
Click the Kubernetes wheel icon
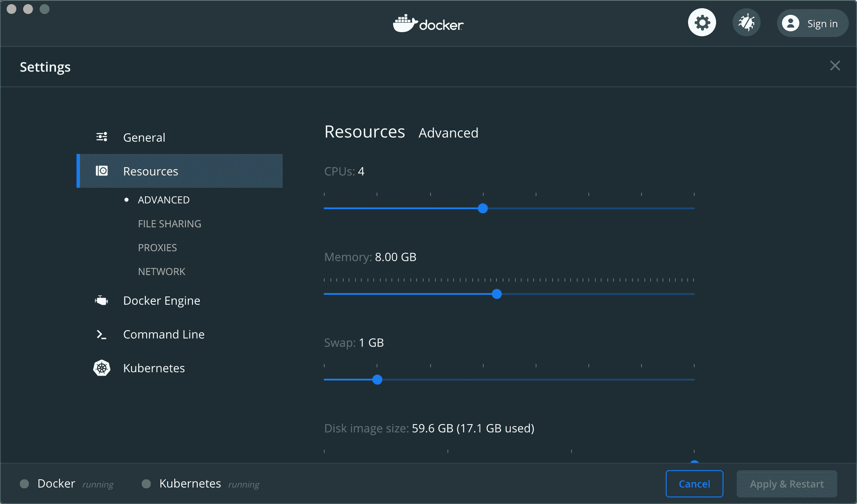(102, 368)
